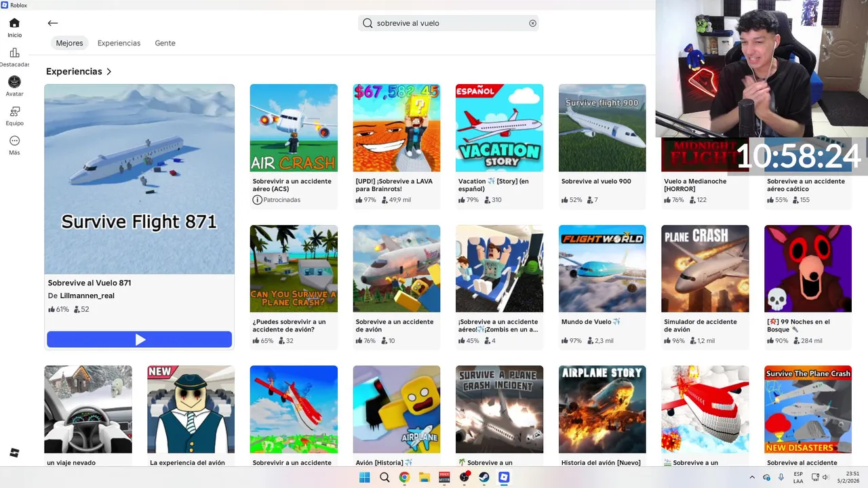This screenshot has width=868, height=488.
Task: Open 'Sobrevive a un accidente aéreo caótico' title
Action: (806, 185)
